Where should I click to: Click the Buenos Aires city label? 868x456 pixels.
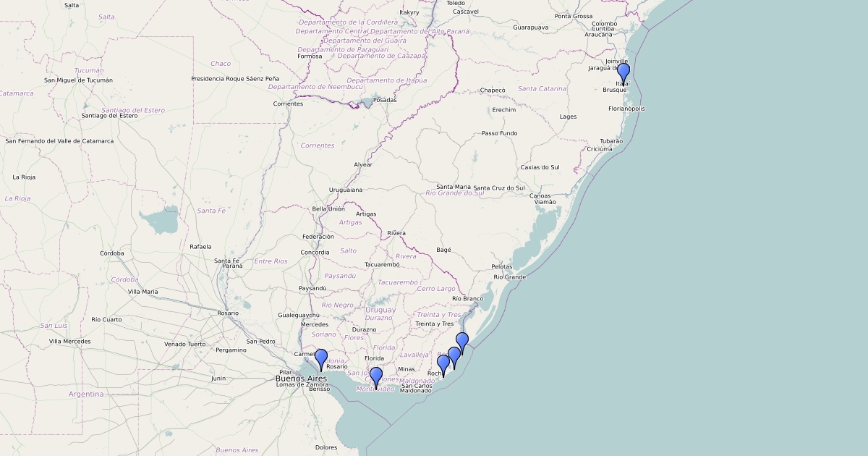point(302,378)
